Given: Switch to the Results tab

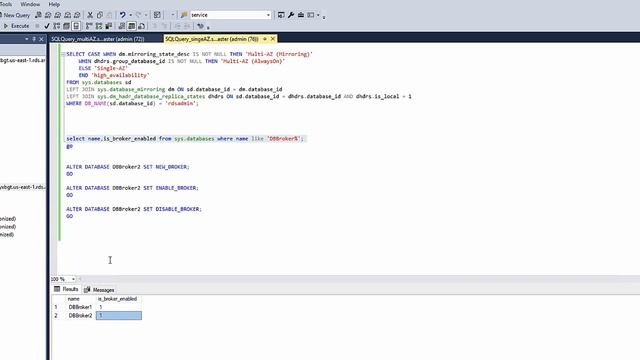Looking at the screenshot, I should click(66, 289).
